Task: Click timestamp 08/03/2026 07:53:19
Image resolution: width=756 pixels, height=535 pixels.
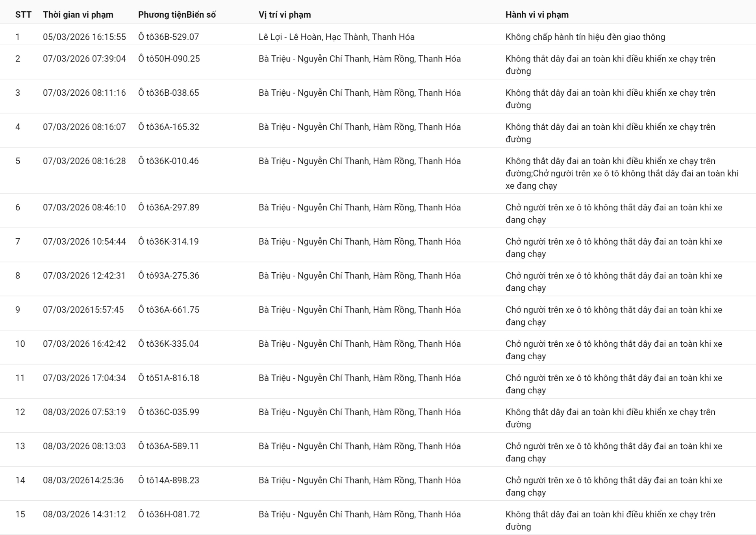Action: point(84,412)
